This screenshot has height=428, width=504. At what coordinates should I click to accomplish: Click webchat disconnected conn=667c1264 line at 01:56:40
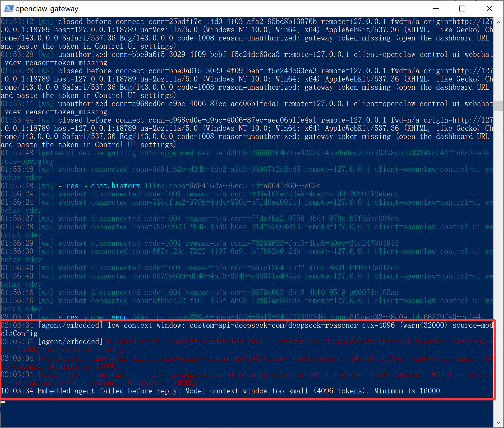200,268
